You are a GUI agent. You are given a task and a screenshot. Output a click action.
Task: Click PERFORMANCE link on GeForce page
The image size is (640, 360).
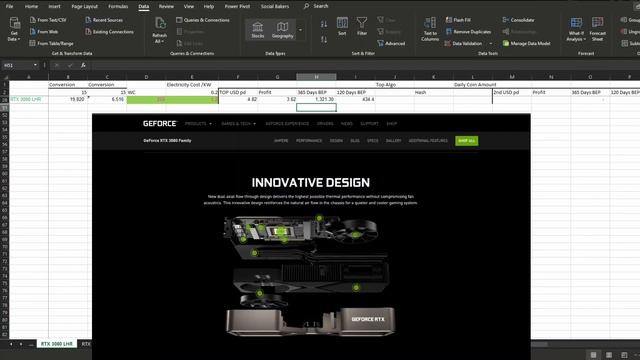[x=309, y=141]
